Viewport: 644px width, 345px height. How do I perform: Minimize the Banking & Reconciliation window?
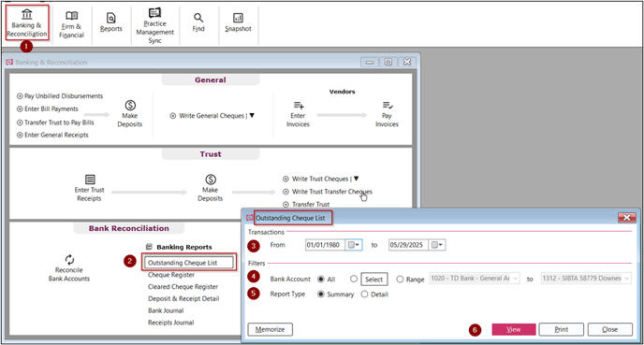(x=370, y=62)
